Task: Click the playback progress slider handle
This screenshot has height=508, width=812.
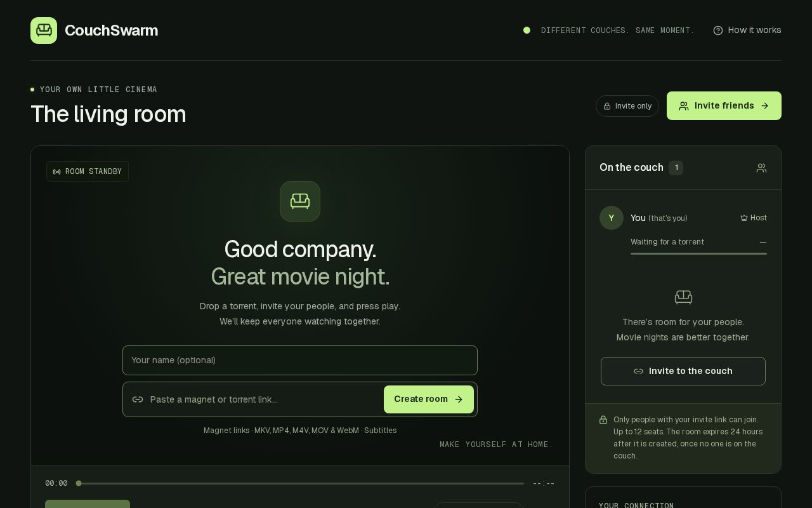Action: (x=79, y=483)
